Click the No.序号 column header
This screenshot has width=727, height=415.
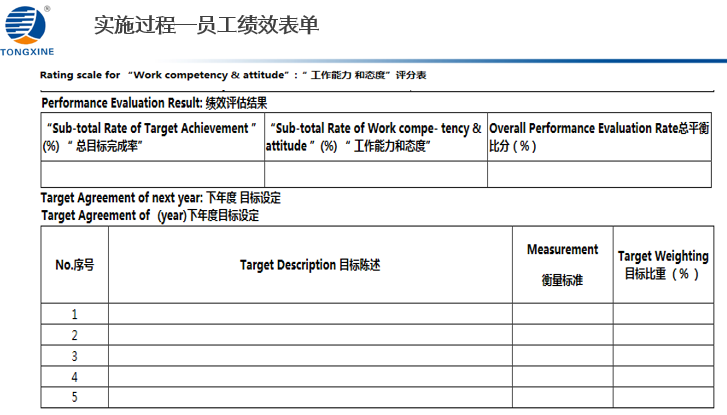click(x=75, y=265)
